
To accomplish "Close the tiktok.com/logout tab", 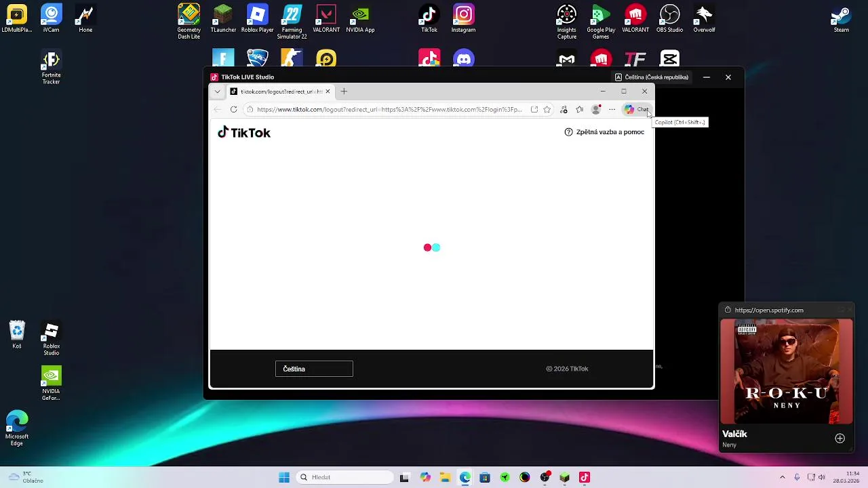I will 328,91.
